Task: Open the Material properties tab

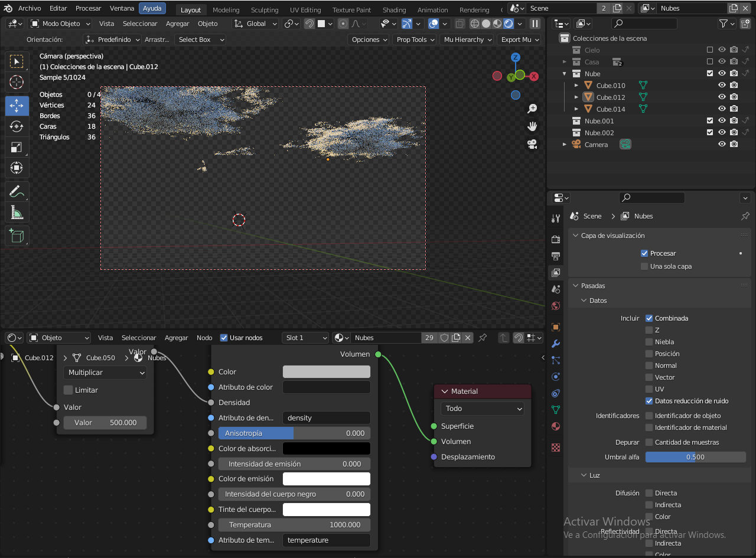Action: click(555, 426)
